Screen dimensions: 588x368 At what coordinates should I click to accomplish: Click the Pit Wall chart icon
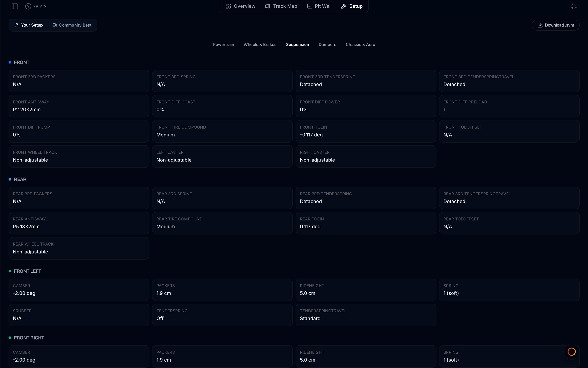(x=309, y=6)
